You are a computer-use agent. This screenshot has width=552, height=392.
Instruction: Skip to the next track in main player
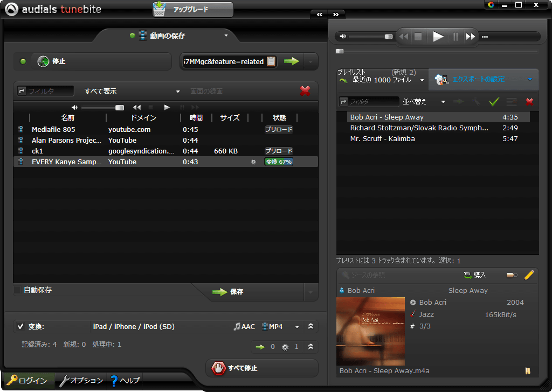pyautogui.click(x=470, y=36)
